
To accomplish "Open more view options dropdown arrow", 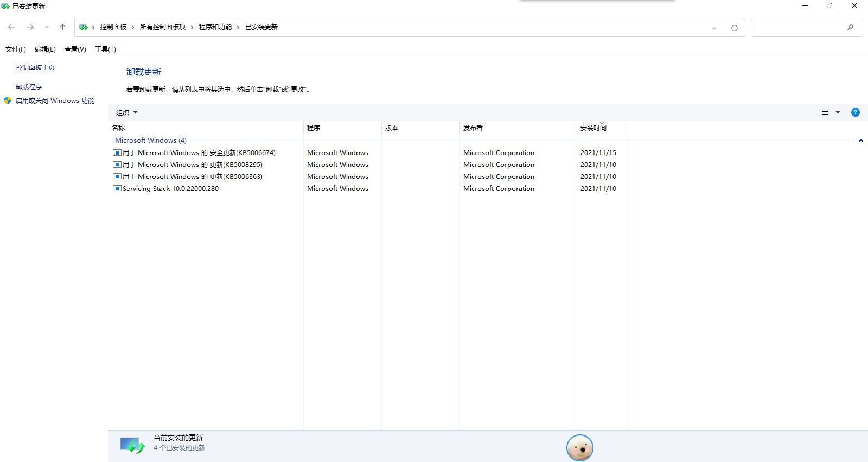I will (x=838, y=112).
